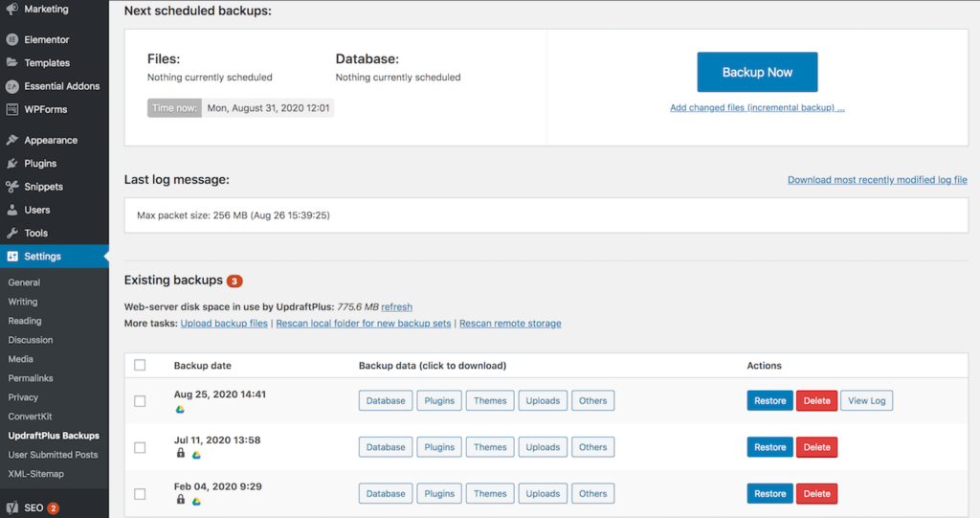Open Permalinks settings submenu item
The image size is (980, 518).
(31, 378)
